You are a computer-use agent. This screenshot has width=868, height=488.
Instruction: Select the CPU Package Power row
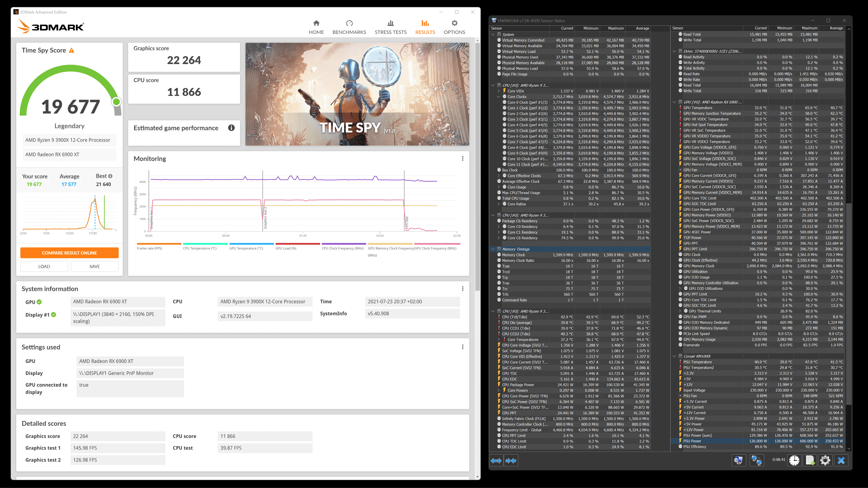[570, 385]
